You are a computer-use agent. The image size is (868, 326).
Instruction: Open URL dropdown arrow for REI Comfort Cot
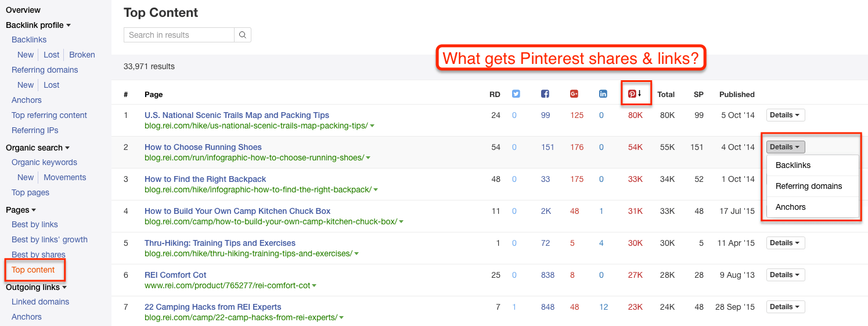(314, 286)
